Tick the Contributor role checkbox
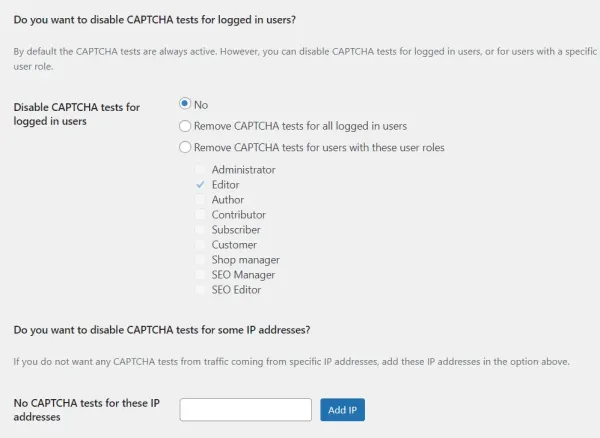600x438 pixels. coord(202,215)
